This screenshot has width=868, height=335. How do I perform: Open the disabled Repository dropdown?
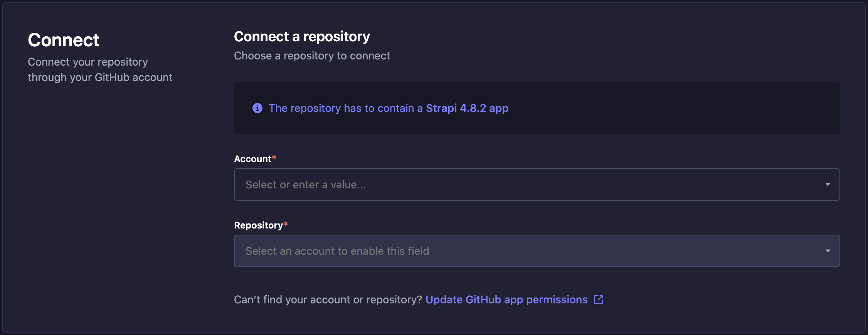point(537,251)
